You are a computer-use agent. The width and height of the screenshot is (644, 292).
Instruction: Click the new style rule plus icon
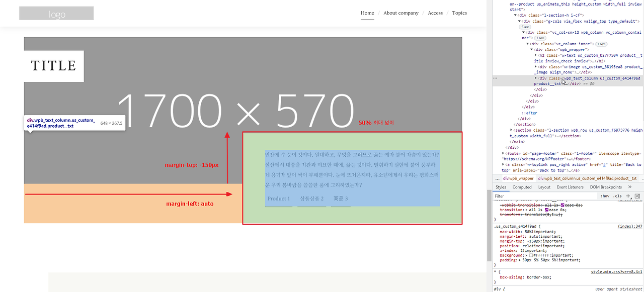pyautogui.click(x=628, y=196)
